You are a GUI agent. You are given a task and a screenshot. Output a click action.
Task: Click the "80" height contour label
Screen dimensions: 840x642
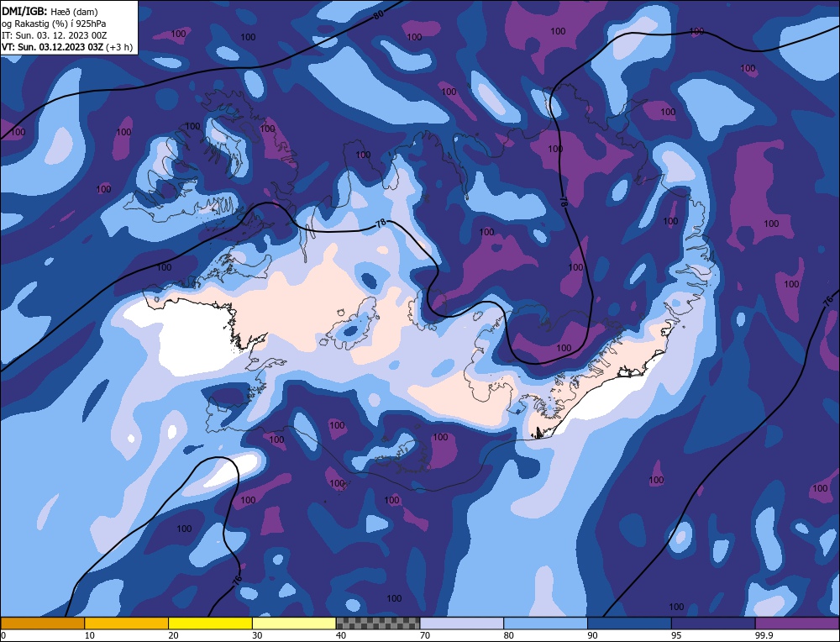pos(379,14)
